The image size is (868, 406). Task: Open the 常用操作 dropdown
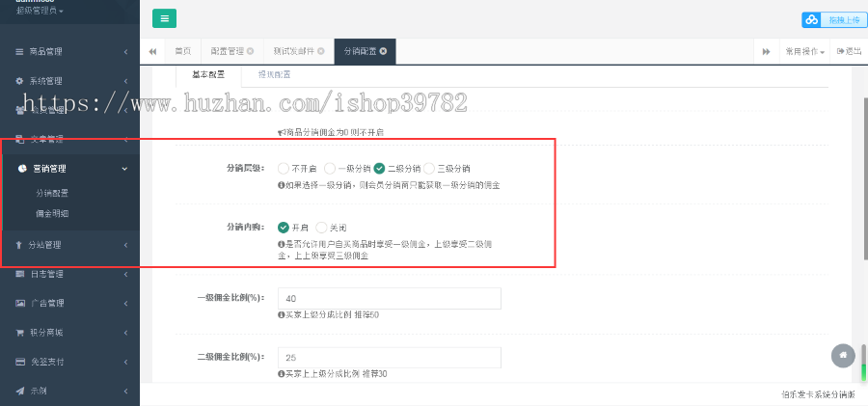[805, 51]
